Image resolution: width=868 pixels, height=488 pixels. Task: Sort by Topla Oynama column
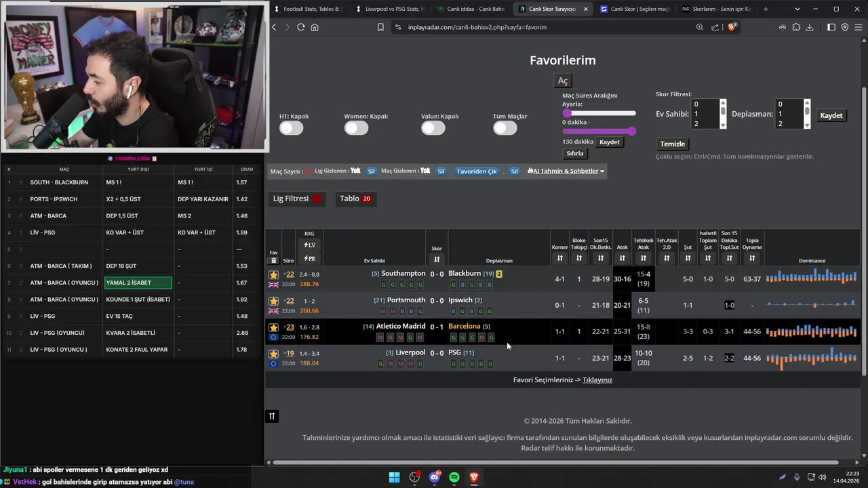[752, 258]
